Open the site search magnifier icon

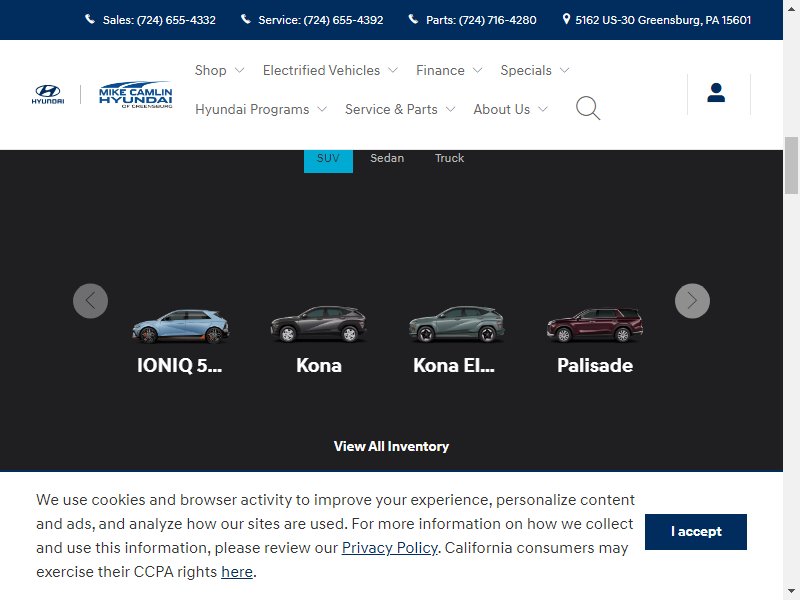point(588,108)
